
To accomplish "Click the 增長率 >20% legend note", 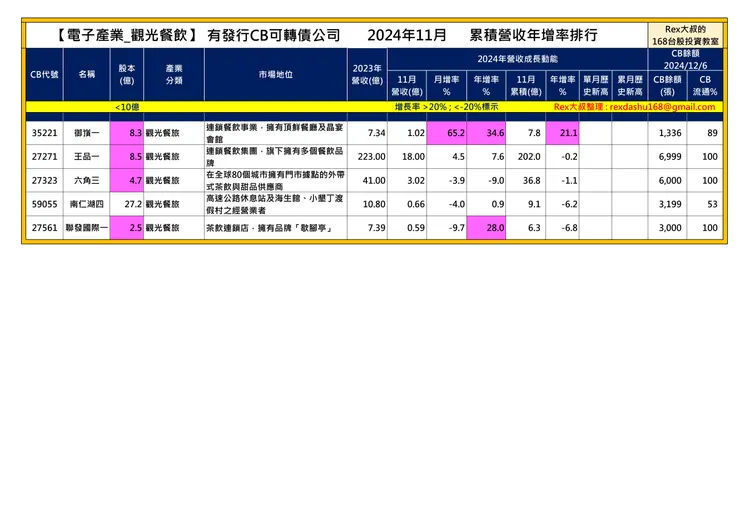I will 446,107.
